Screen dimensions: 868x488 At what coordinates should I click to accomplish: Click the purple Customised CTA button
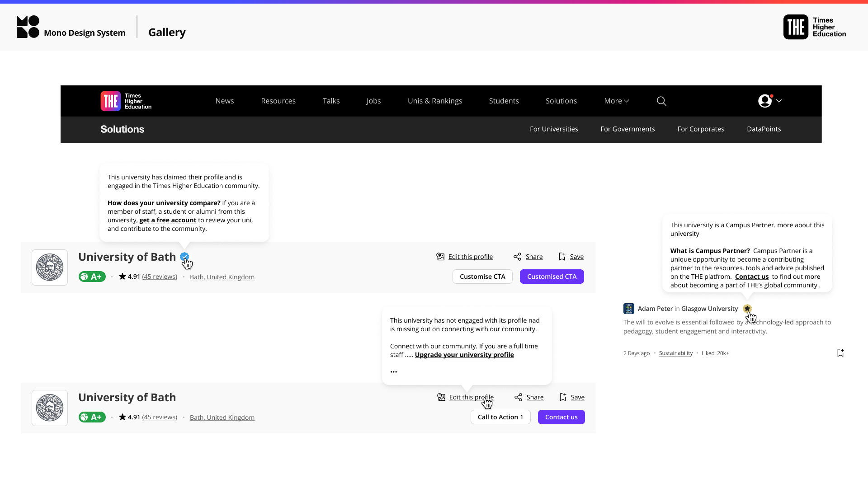pos(552,277)
